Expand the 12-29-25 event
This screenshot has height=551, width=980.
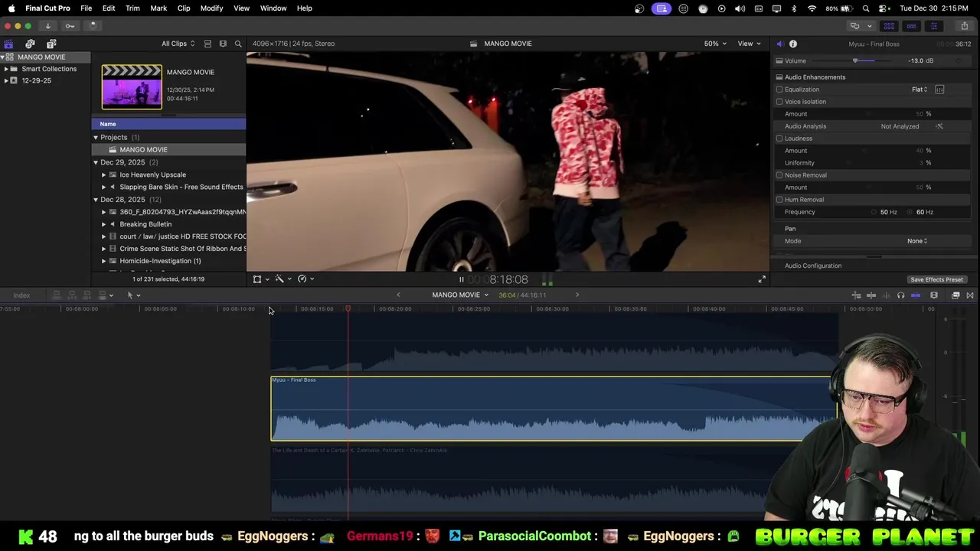[6, 80]
